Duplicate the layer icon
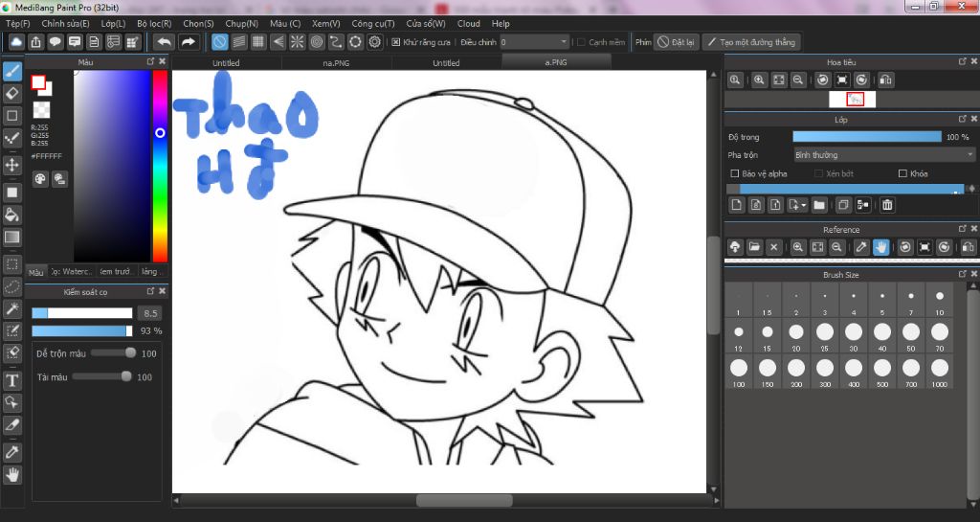The image size is (980, 522). tap(843, 205)
